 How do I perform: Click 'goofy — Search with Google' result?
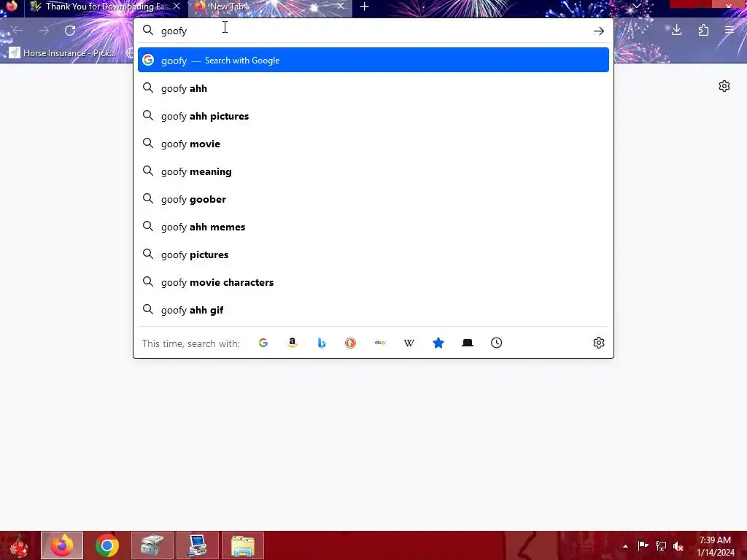coord(373,60)
